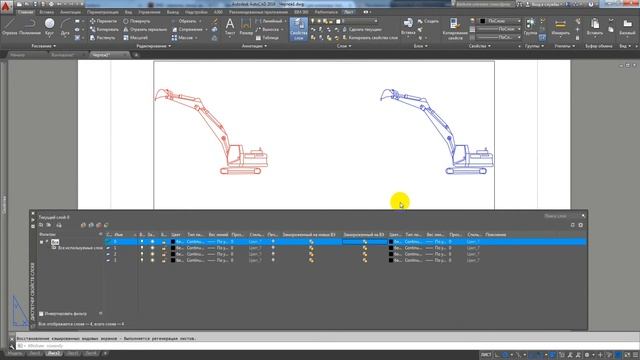Select the Размер (Dimension) tool
The image size is (640, 360).
point(246,27)
